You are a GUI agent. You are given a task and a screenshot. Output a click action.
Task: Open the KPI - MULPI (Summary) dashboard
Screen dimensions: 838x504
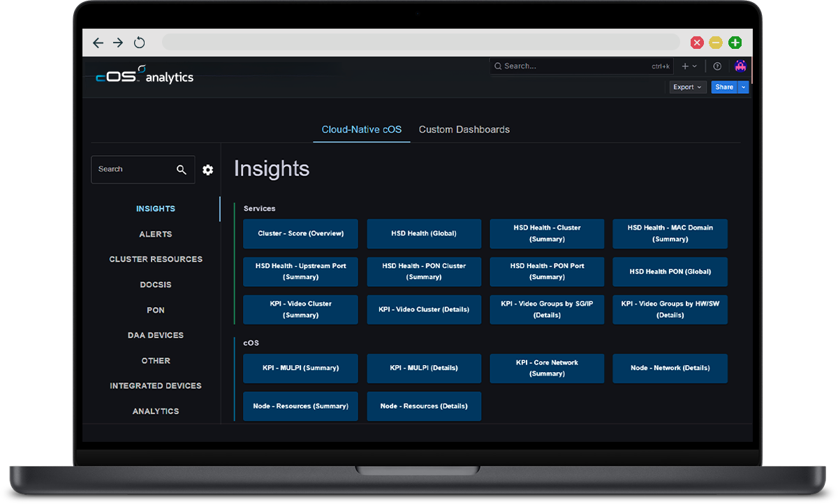[x=300, y=368]
